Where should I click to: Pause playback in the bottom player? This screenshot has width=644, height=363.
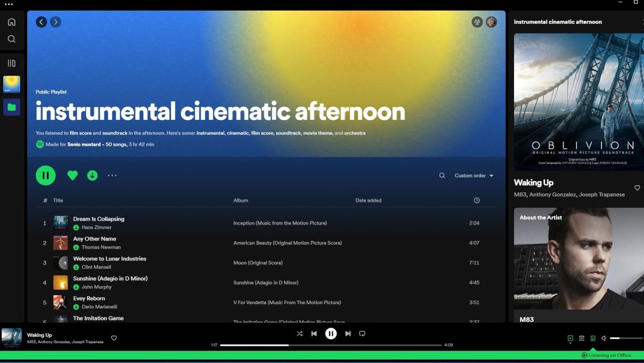(331, 333)
